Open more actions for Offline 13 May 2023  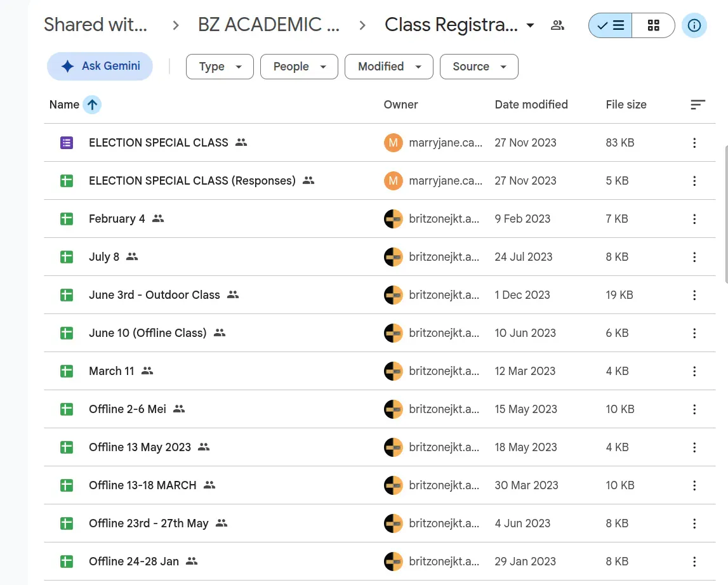click(x=694, y=447)
